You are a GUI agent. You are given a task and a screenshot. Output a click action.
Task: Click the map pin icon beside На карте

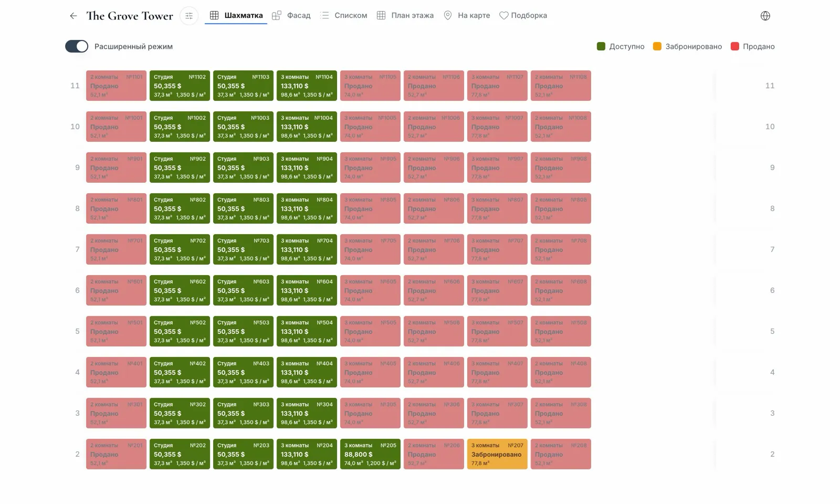point(448,15)
